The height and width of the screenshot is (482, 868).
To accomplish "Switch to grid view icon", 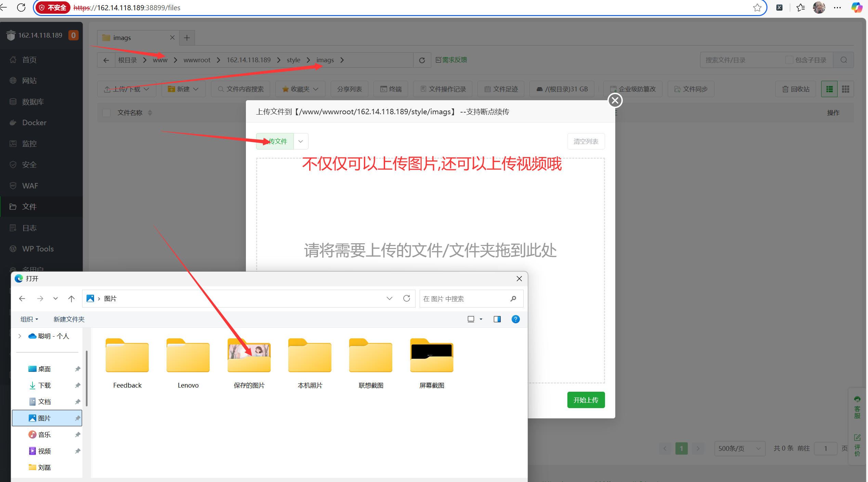I will point(845,89).
